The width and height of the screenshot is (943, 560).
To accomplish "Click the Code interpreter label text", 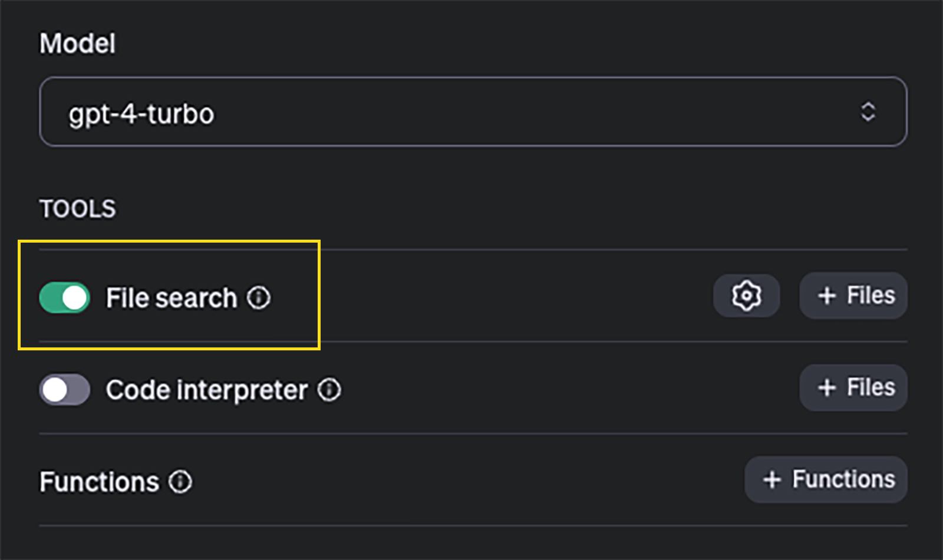I will (x=207, y=390).
